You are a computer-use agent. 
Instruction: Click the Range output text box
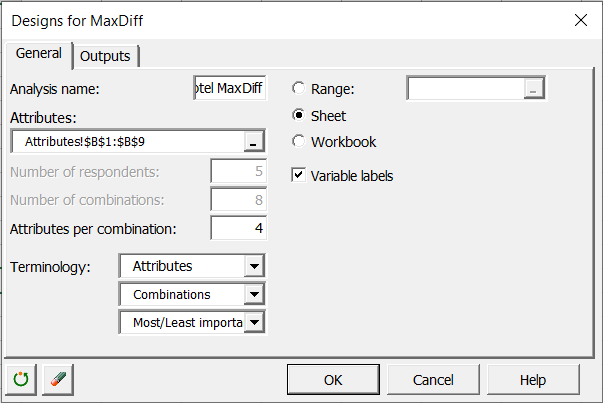point(465,90)
